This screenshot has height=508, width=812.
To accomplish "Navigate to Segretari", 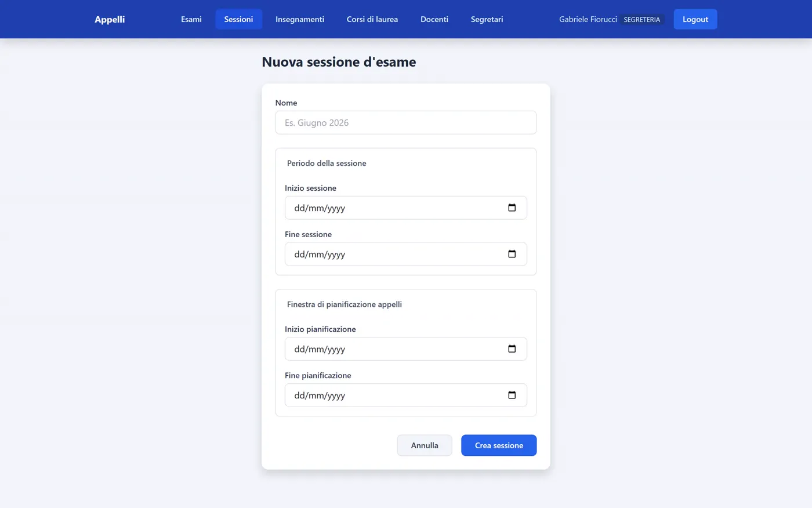I will (x=487, y=19).
